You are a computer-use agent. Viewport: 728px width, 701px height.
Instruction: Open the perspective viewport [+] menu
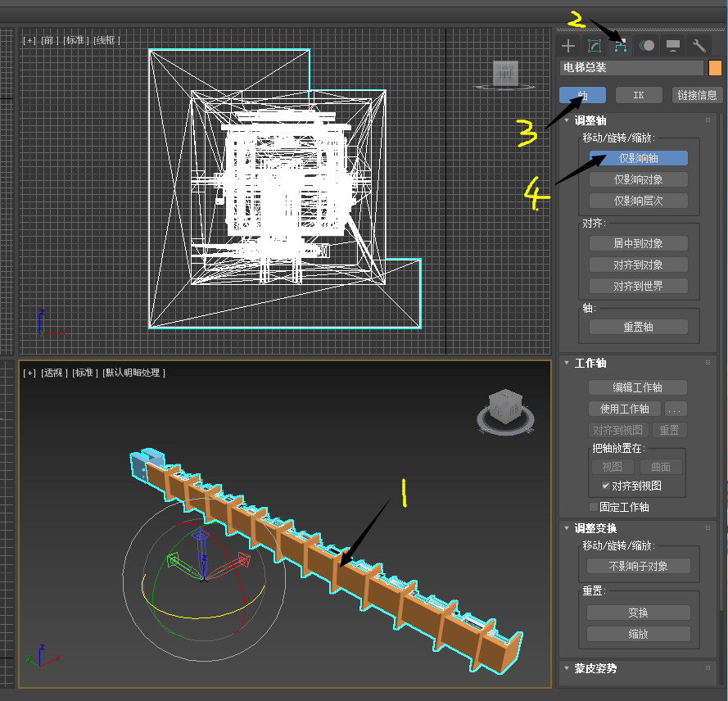pyautogui.click(x=29, y=372)
